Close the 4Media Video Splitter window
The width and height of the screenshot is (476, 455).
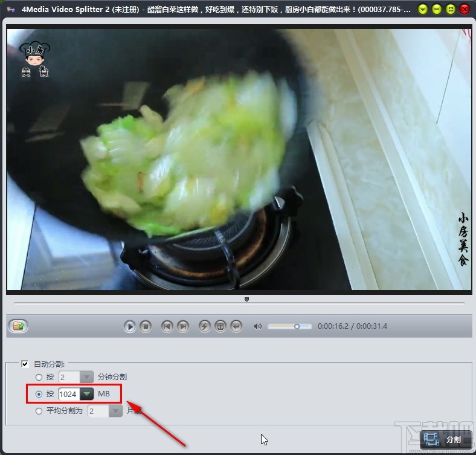coord(465,10)
